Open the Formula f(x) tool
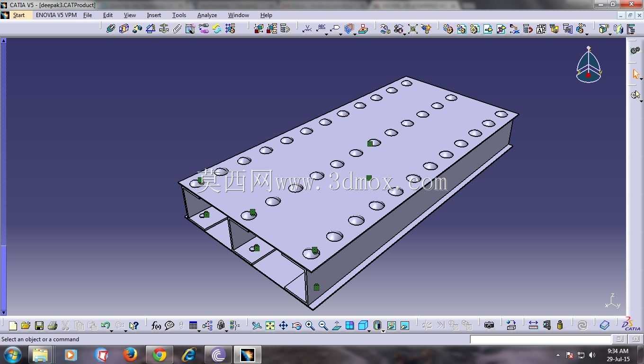This screenshot has width=644, height=364. coord(156,325)
